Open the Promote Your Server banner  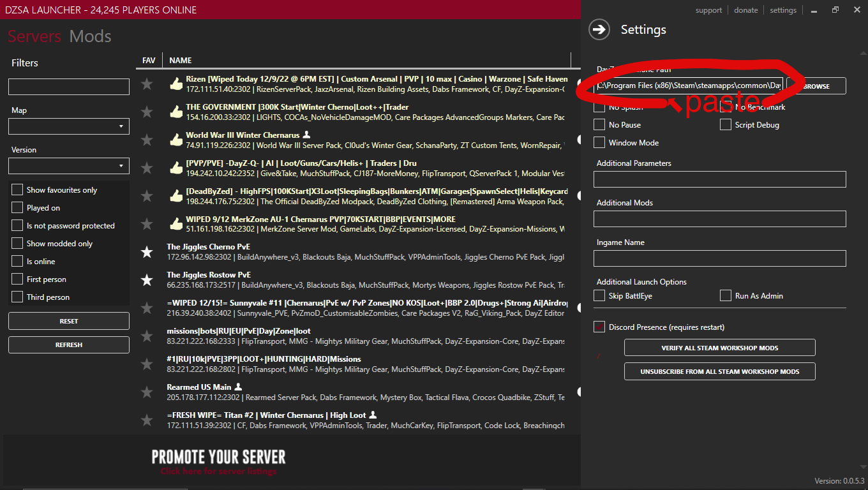point(218,462)
